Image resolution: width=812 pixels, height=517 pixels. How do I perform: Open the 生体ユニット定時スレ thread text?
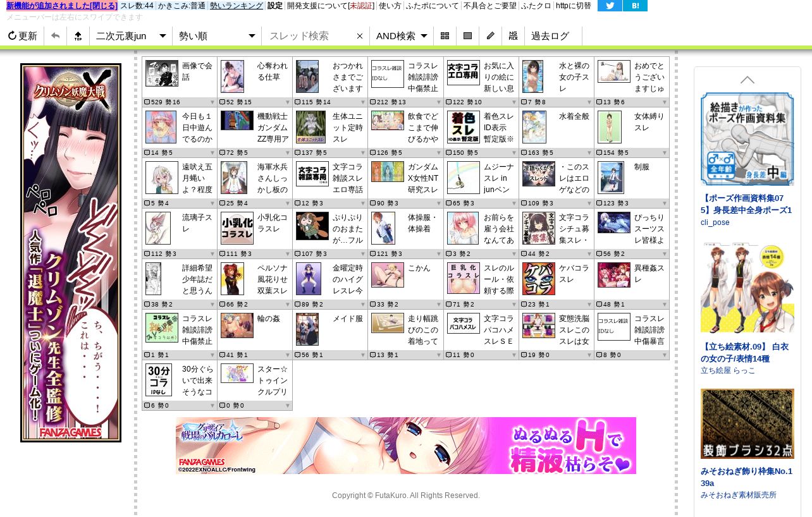click(348, 128)
